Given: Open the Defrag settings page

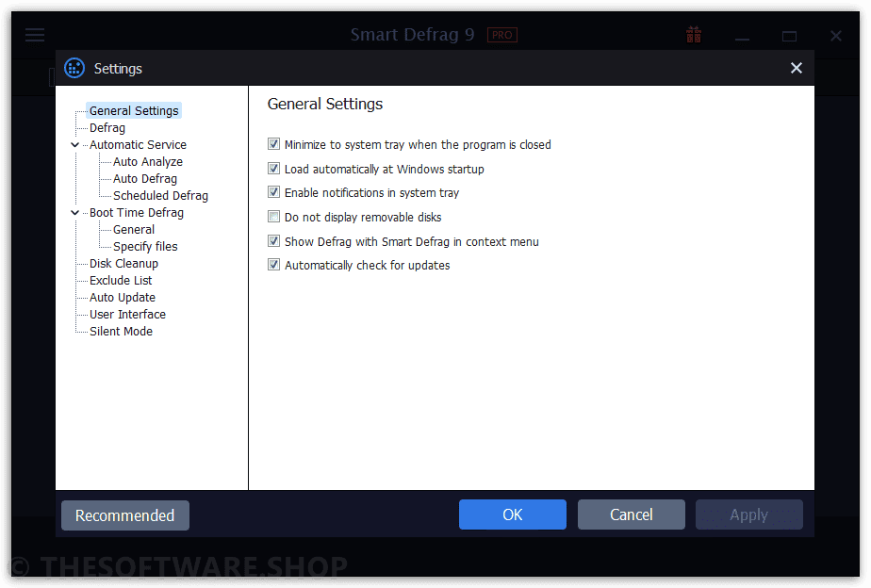Looking at the screenshot, I should (107, 128).
